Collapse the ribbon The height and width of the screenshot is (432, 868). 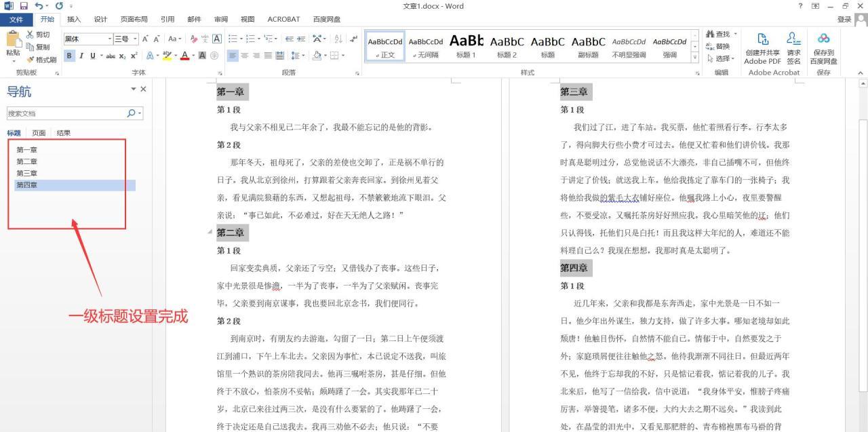tap(861, 73)
